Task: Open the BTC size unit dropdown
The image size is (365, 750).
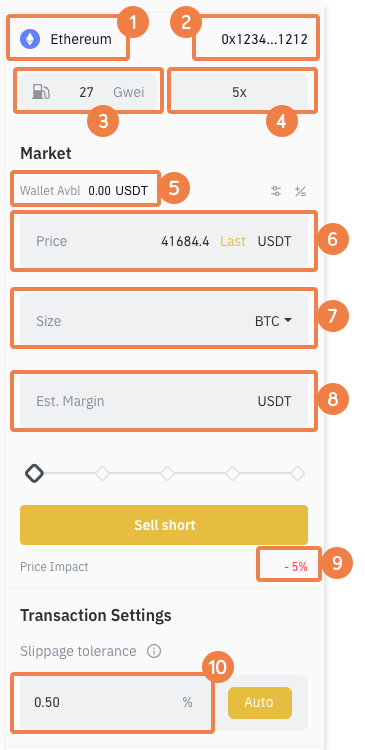Action: 273,321
